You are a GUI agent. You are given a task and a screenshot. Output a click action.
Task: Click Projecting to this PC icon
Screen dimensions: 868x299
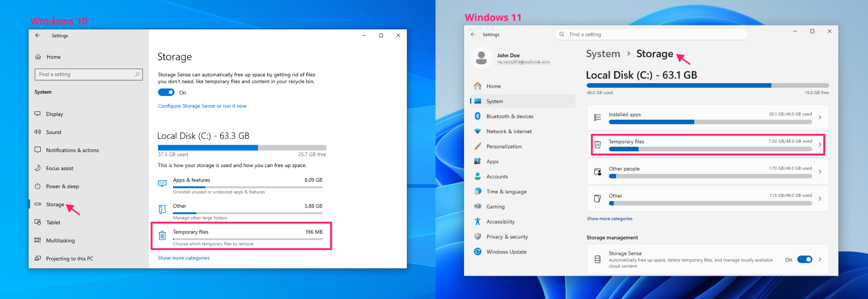pos(38,258)
